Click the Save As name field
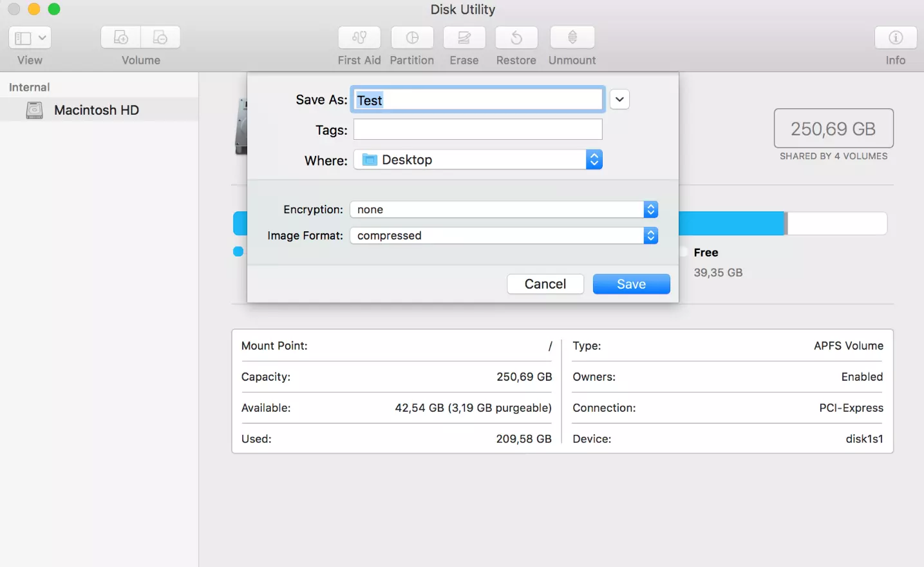 tap(478, 100)
